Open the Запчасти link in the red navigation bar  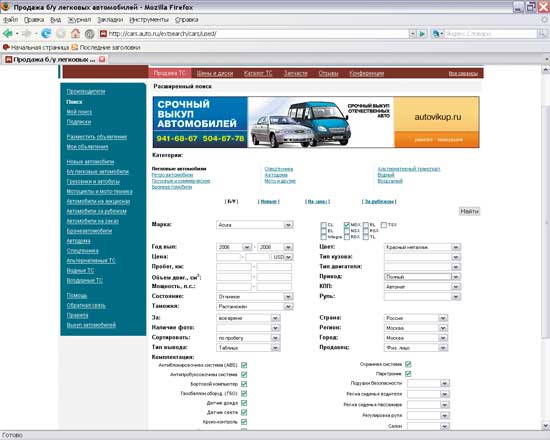(295, 73)
